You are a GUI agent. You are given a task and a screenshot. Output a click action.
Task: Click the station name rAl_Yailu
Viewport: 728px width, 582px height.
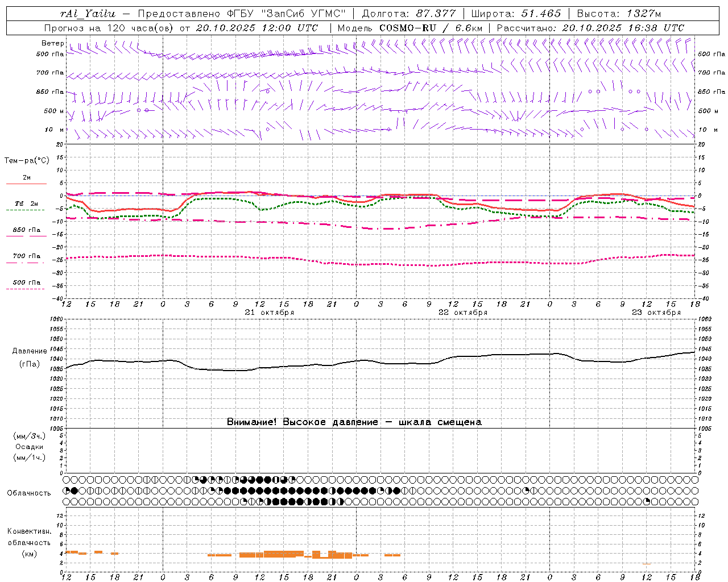pos(88,14)
